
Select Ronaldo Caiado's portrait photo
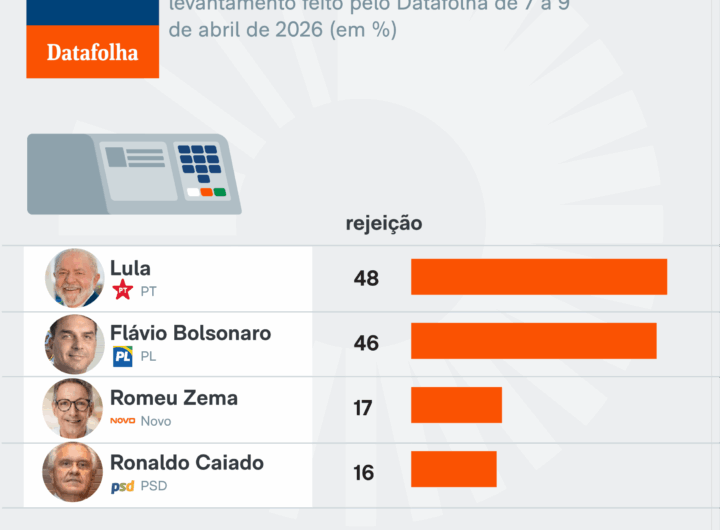coord(73,472)
